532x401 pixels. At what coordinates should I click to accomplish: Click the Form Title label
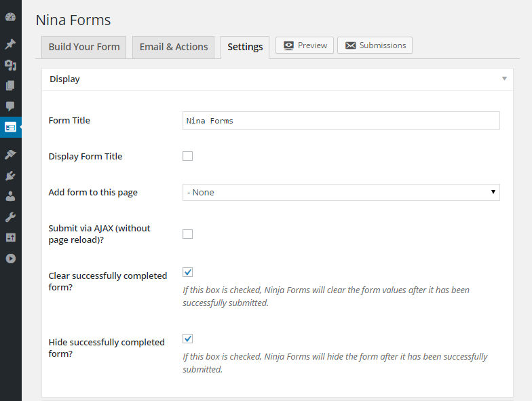click(69, 121)
